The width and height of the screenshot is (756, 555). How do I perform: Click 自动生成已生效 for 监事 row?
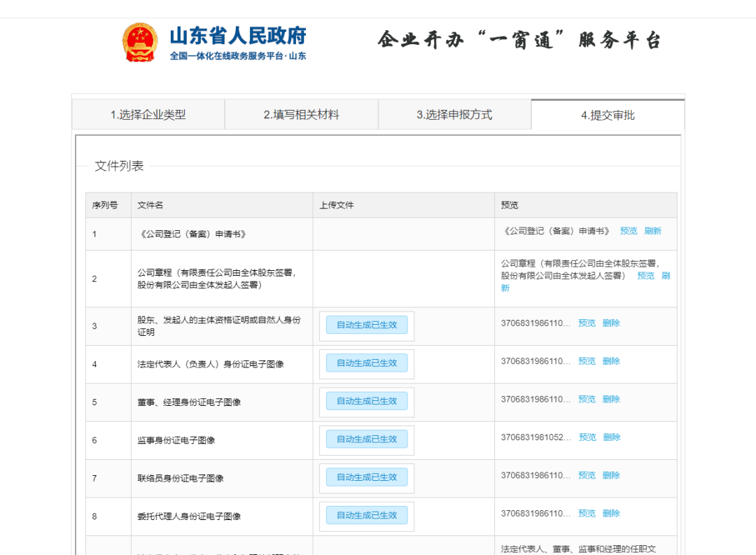pos(366,439)
